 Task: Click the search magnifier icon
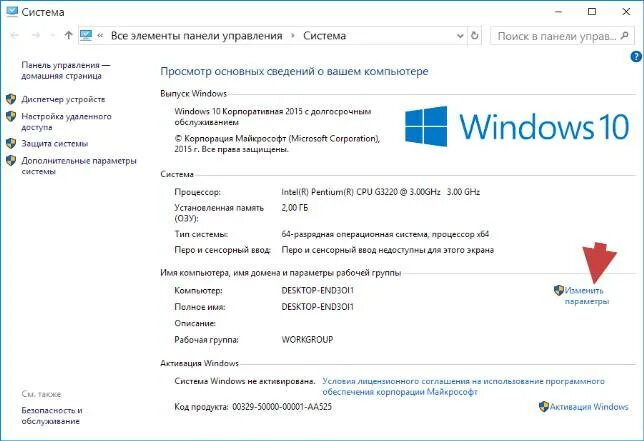625,36
